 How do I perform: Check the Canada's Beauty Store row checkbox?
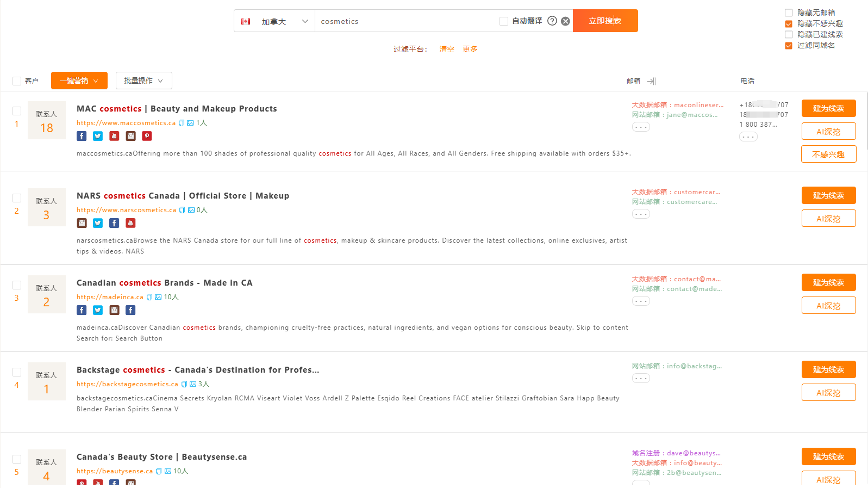(x=17, y=459)
